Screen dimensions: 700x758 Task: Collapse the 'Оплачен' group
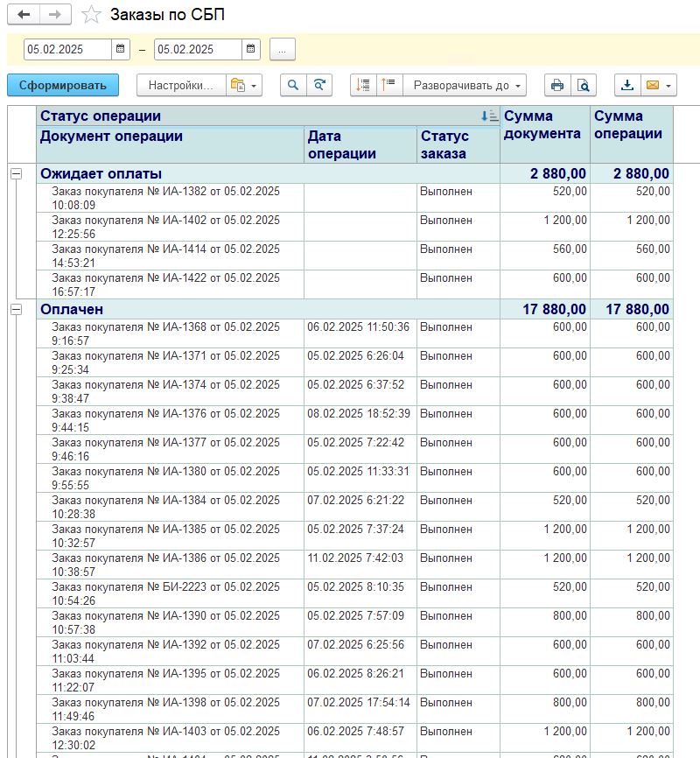pos(16,310)
